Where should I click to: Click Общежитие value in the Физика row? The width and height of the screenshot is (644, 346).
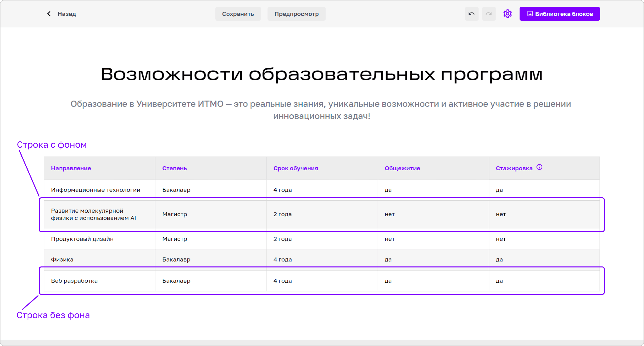[388, 259]
